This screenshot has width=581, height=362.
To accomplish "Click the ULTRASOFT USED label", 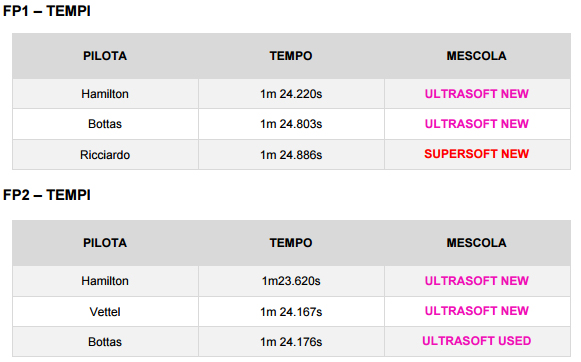I will click(477, 341).
